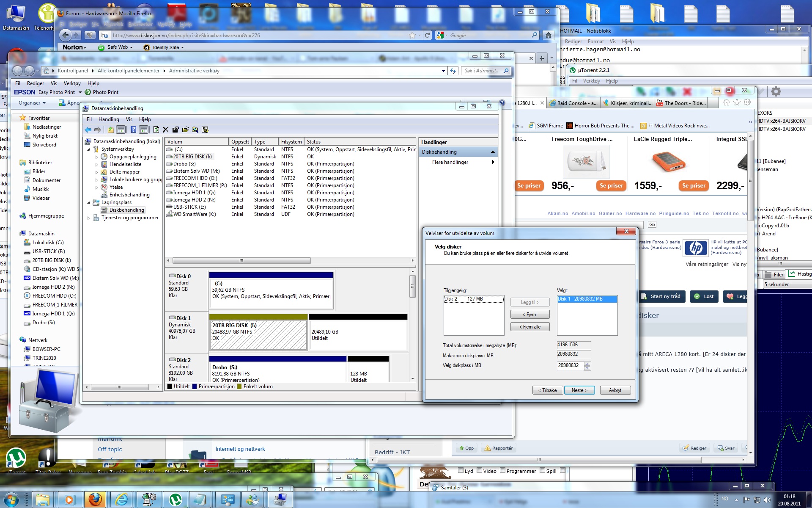Click the black X delete icon

click(x=166, y=130)
